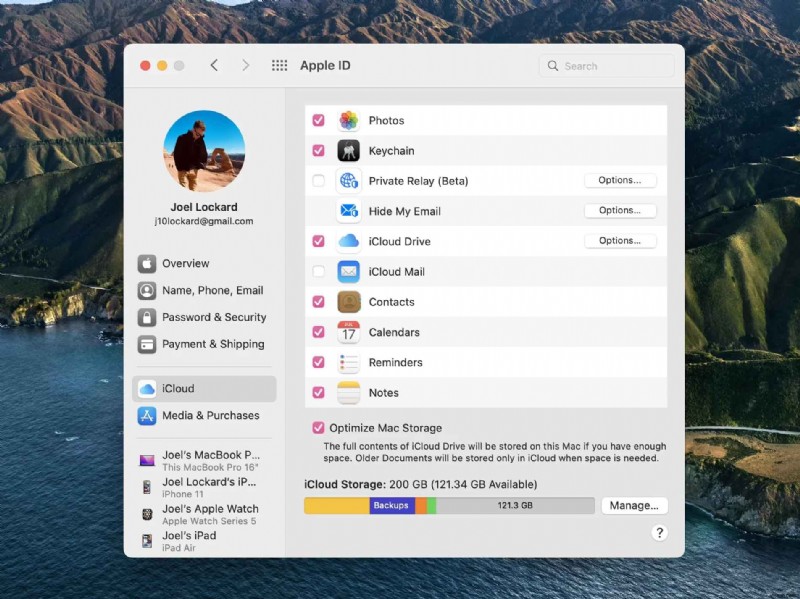This screenshot has width=800, height=599.
Task: Click the forward navigation chevron
Action: 246,65
